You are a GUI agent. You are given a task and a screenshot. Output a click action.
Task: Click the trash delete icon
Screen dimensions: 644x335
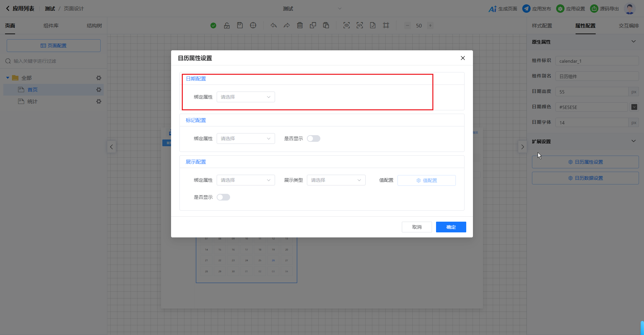(x=300, y=25)
